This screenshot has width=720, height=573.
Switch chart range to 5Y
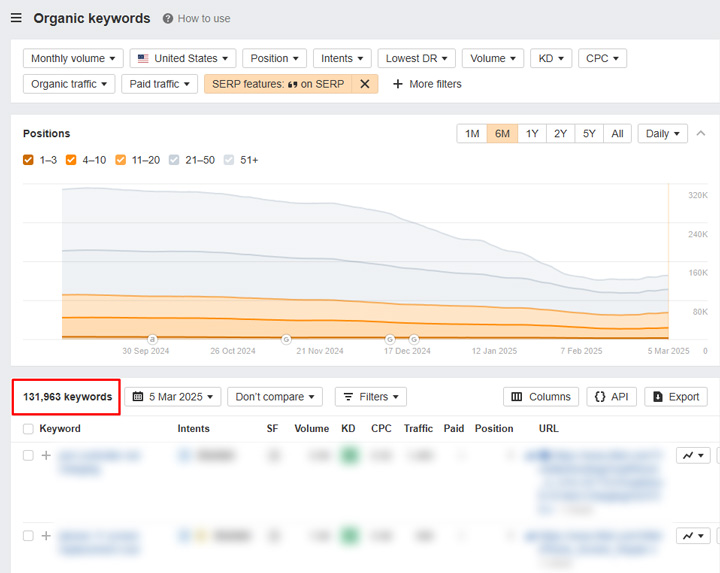tap(589, 134)
